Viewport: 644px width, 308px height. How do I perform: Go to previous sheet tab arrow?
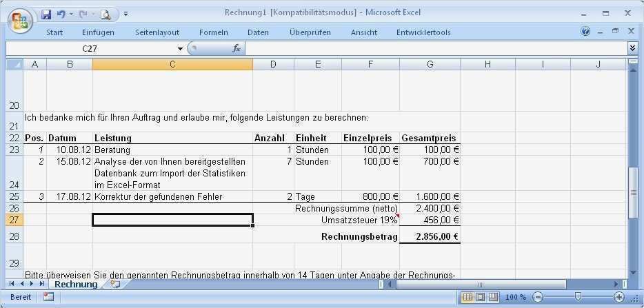pyautogui.click(x=22, y=284)
